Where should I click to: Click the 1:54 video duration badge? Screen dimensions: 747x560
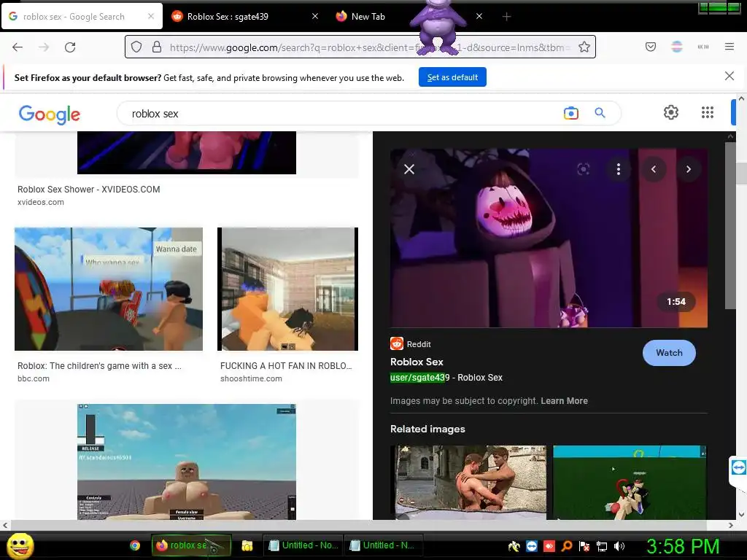[676, 302]
